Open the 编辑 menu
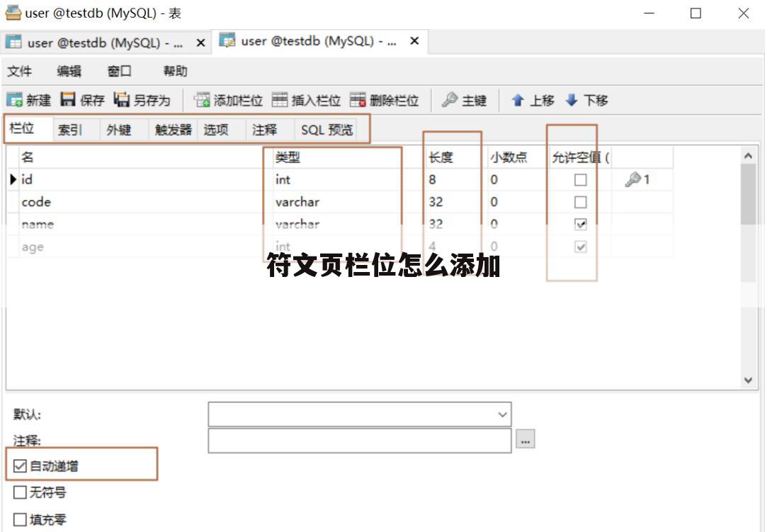This screenshot has width=765, height=532. click(69, 72)
